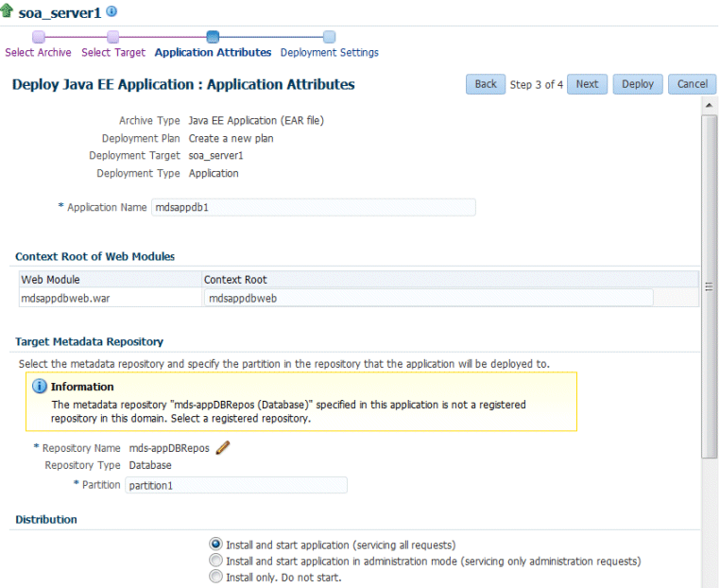Click the Java EE Application (EAR file) value
The image size is (720, 588).
[x=256, y=120]
